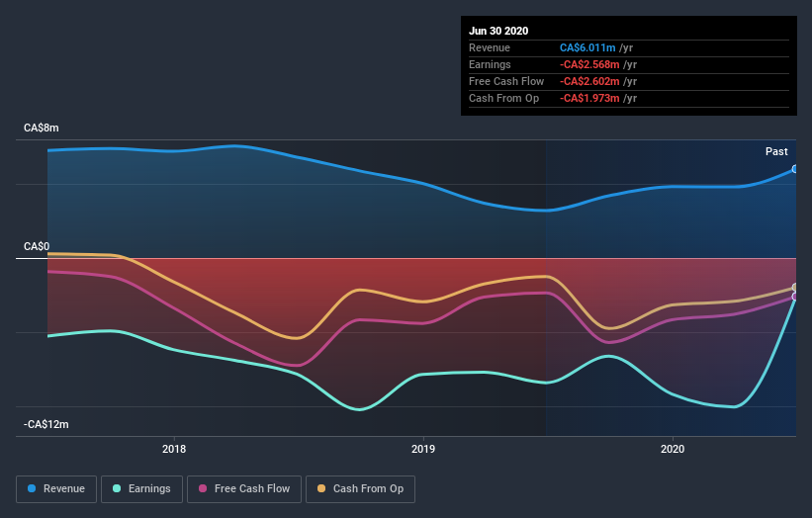
Task: Click the Past label on chart
Action: tap(776, 151)
